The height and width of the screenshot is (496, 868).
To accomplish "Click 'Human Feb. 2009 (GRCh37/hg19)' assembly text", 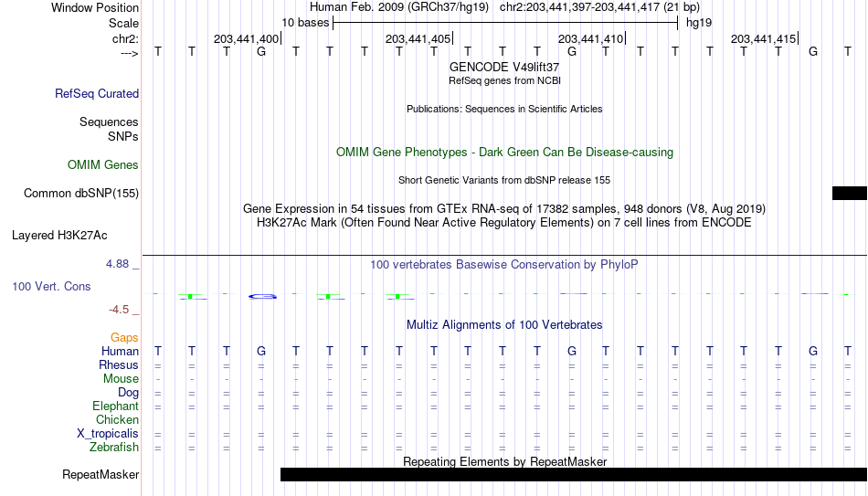I will click(399, 7).
